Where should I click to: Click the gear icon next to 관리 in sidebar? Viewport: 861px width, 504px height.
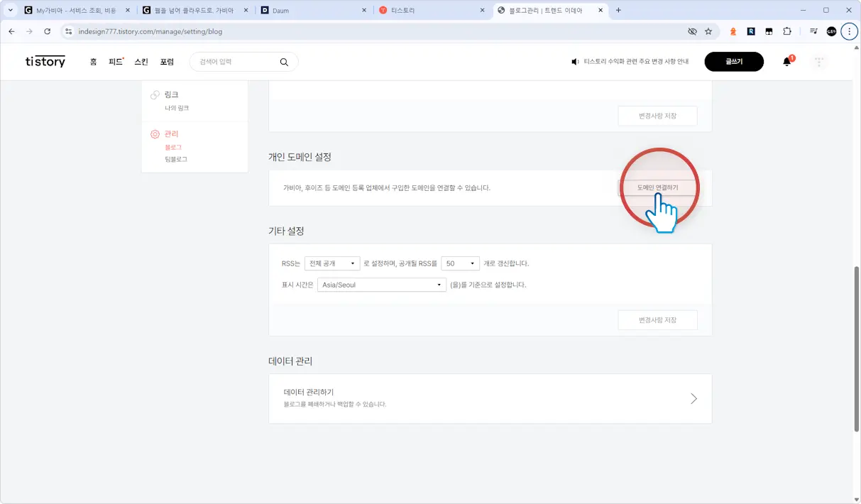click(x=155, y=133)
